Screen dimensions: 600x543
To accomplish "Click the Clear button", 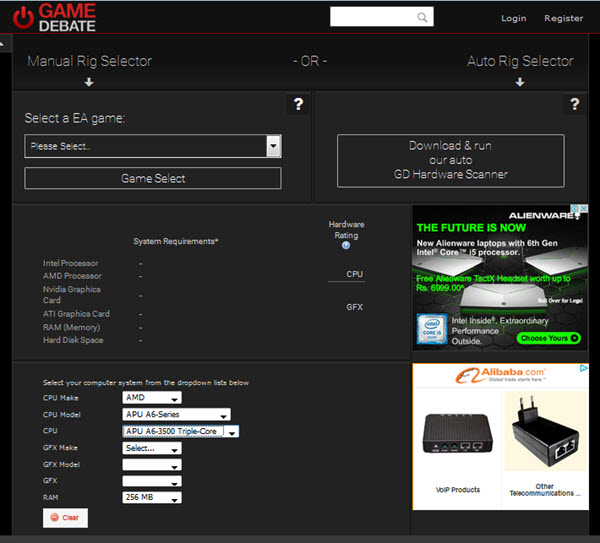I will (65, 518).
